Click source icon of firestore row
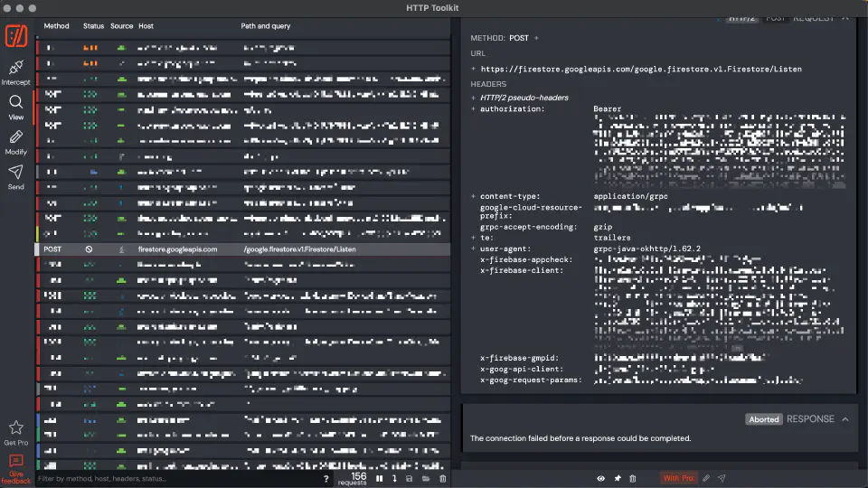The width and height of the screenshot is (868, 488). pyautogui.click(x=121, y=249)
